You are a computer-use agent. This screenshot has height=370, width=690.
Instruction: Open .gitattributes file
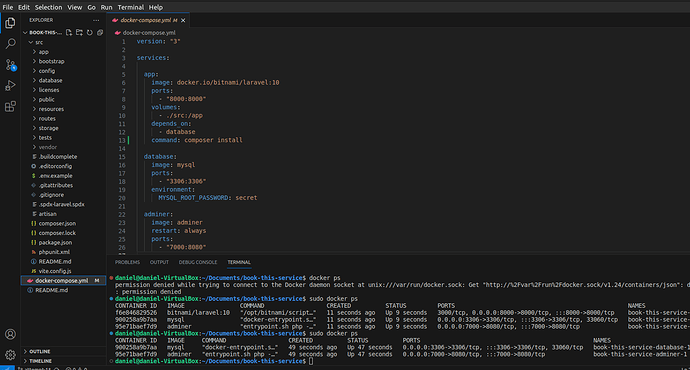tap(64, 185)
